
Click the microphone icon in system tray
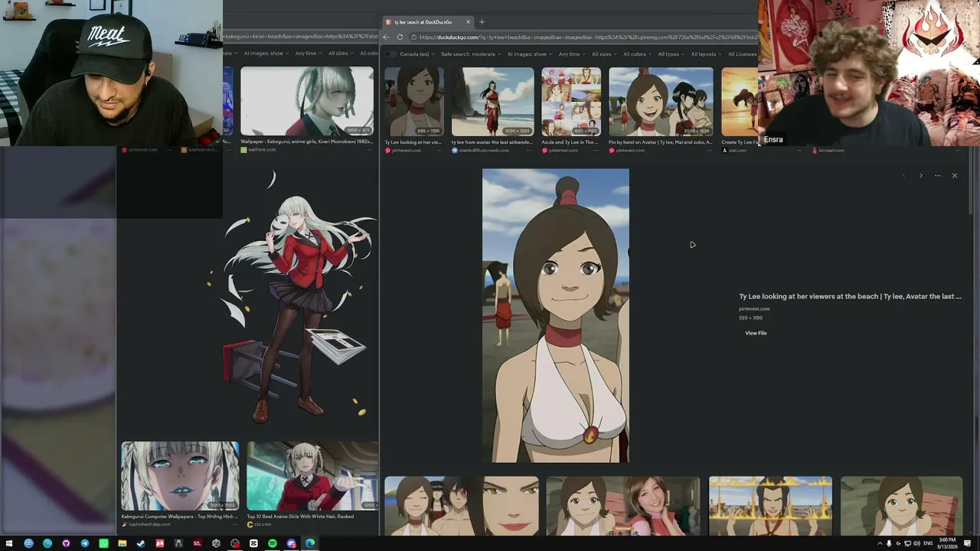889,543
